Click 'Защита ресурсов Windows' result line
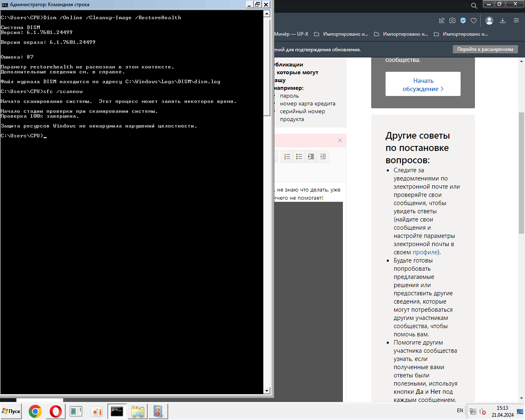Viewport: 525px width, 420px height. 99,126
